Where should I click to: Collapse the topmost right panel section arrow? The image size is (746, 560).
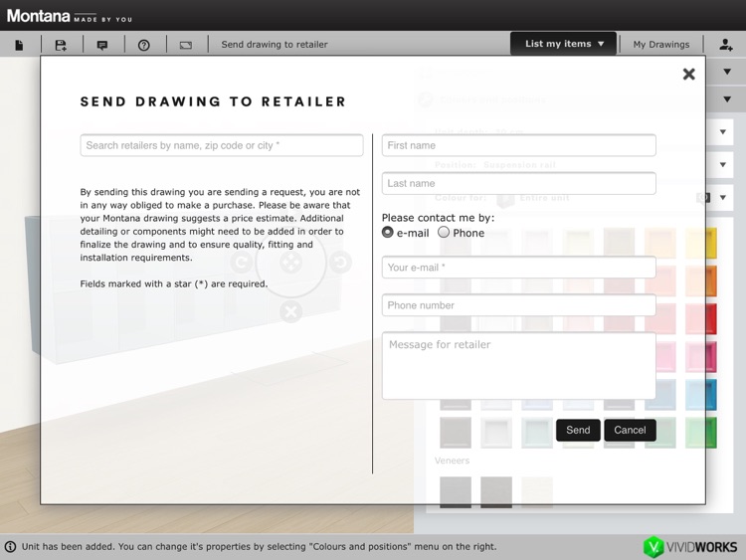point(727,72)
